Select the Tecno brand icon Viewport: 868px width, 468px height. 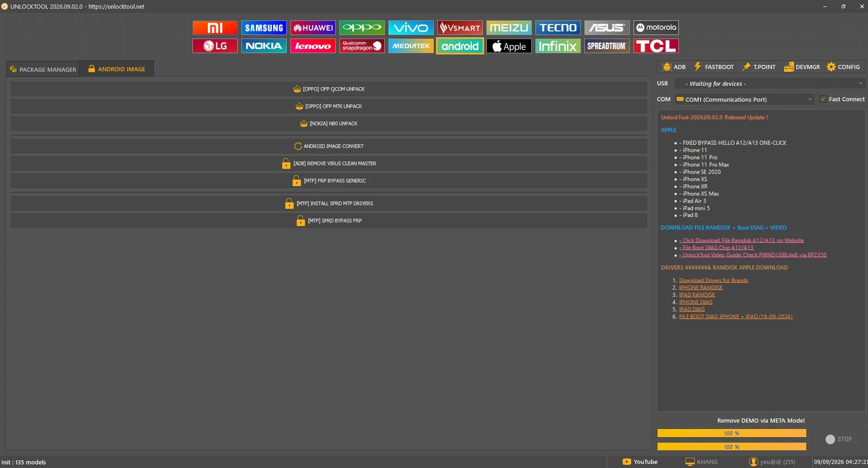point(558,28)
